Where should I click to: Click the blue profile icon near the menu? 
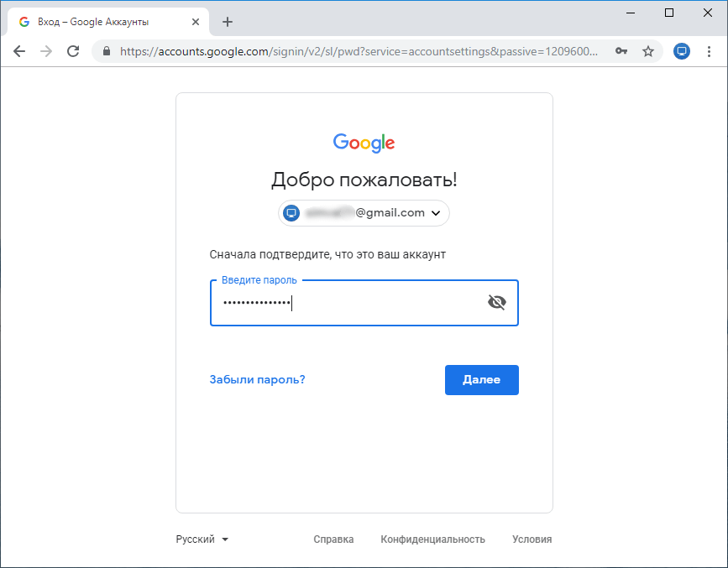[681, 51]
